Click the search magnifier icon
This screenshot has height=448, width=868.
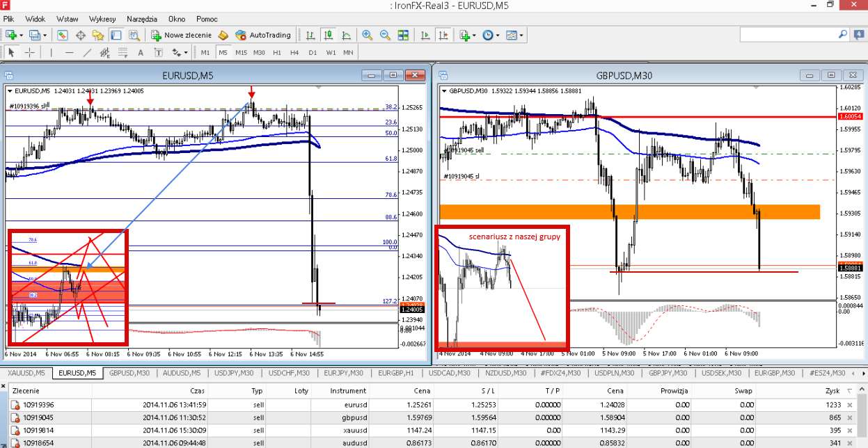(x=843, y=33)
